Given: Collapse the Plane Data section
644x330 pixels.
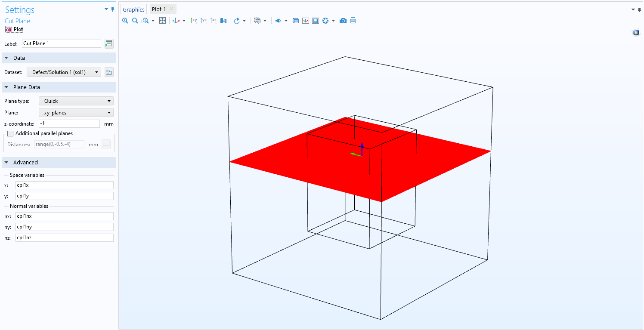Looking at the screenshot, I should click(6, 87).
